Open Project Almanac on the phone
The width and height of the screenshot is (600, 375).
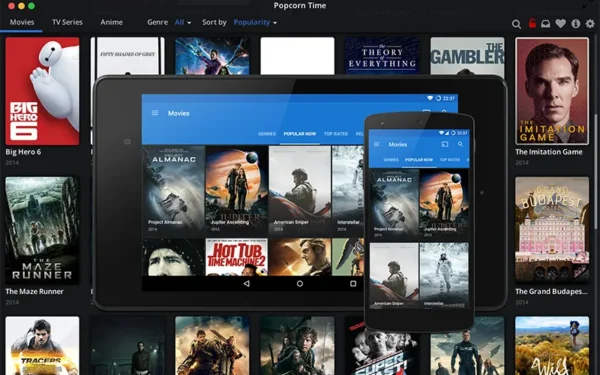[x=394, y=203]
